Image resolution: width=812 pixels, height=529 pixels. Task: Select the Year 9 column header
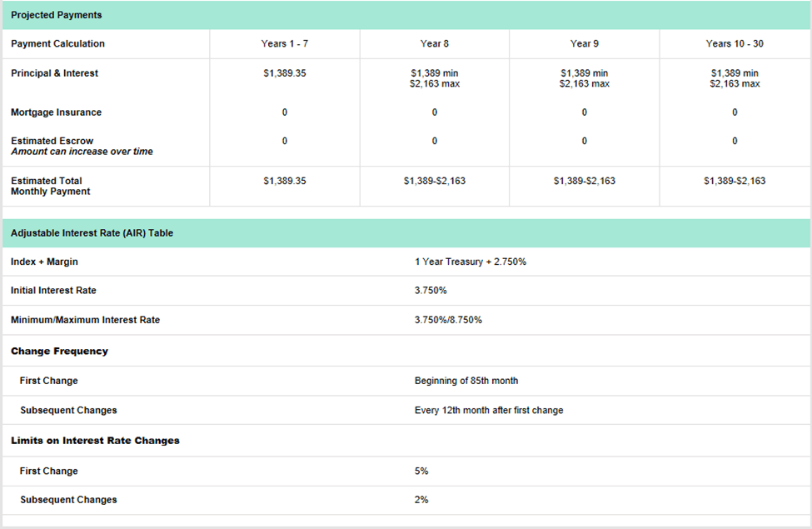[x=584, y=43]
